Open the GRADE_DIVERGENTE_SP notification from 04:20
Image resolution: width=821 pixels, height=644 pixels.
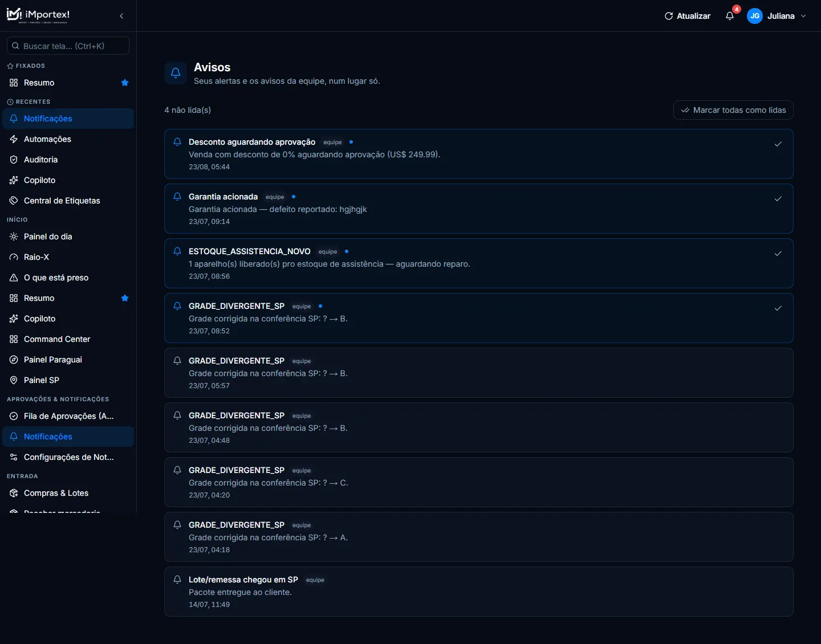click(479, 482)
